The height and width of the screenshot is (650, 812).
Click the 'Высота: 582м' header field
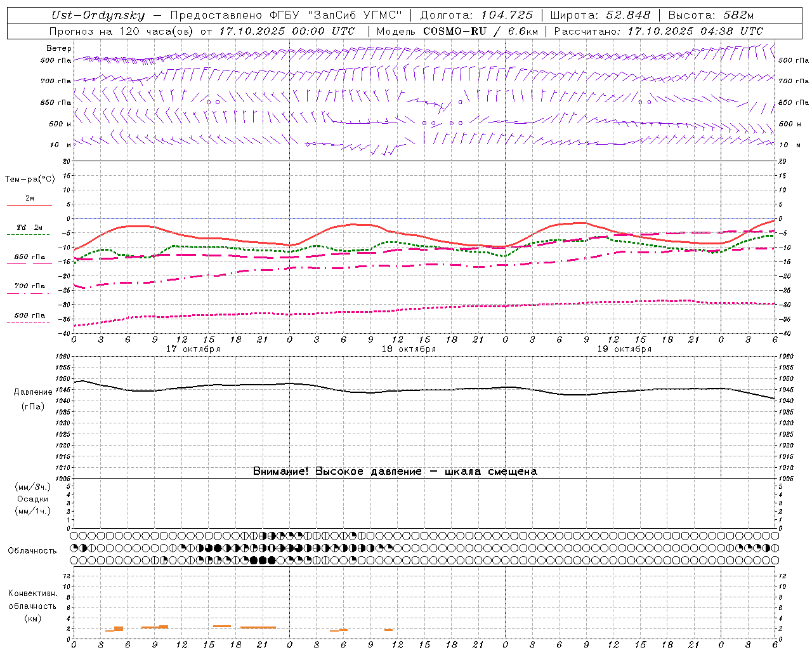click(x=711, y=15)
